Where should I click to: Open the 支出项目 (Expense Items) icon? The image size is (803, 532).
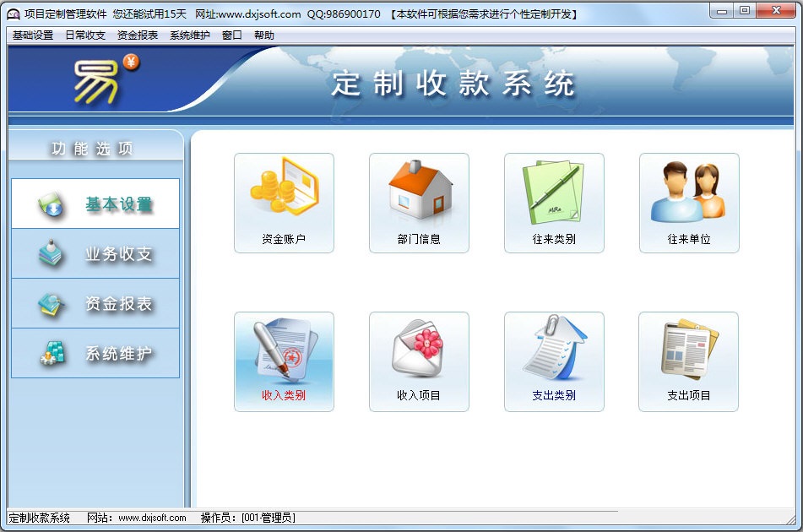[x=689, y=361]
